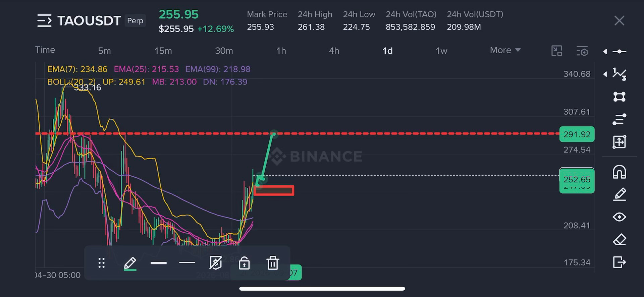Close the fullscreen chart view
644x297 pixels.
tap(619, 21)
